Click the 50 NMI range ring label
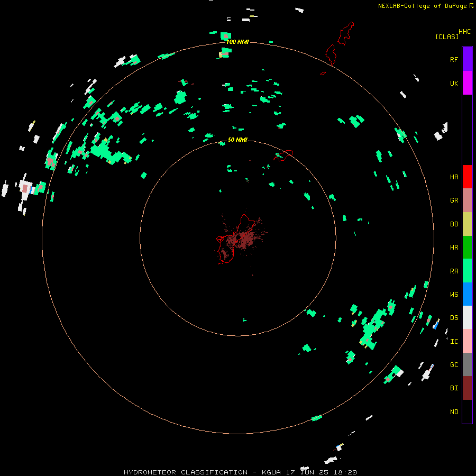The width and height of the screenshot is (476, 476). (237, 140)
